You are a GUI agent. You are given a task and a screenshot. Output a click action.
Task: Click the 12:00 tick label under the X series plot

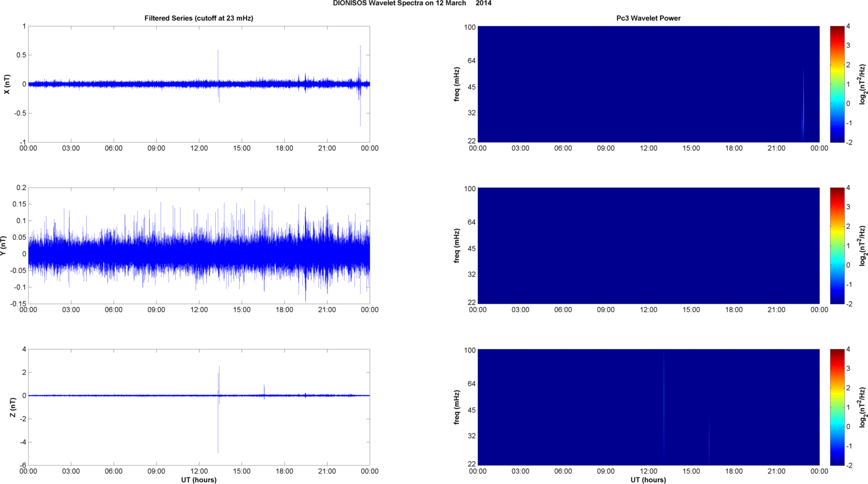[199, 148]
